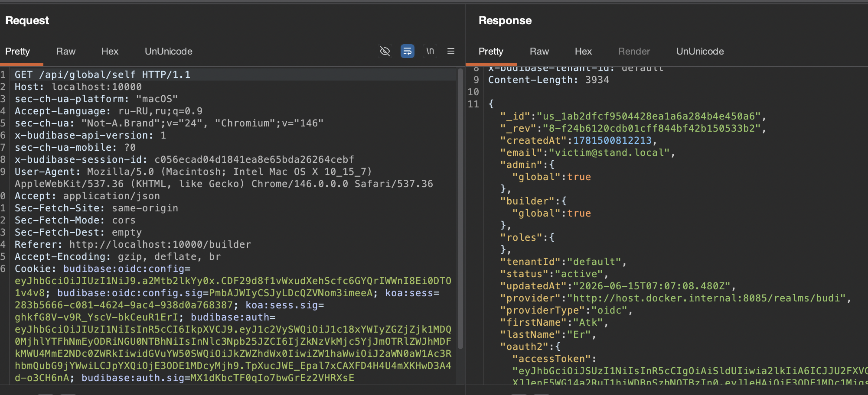Image resolution: width=868 pixels, height=395 pixels.
Task: Click the Response panel heading
Action: [505, 20]
